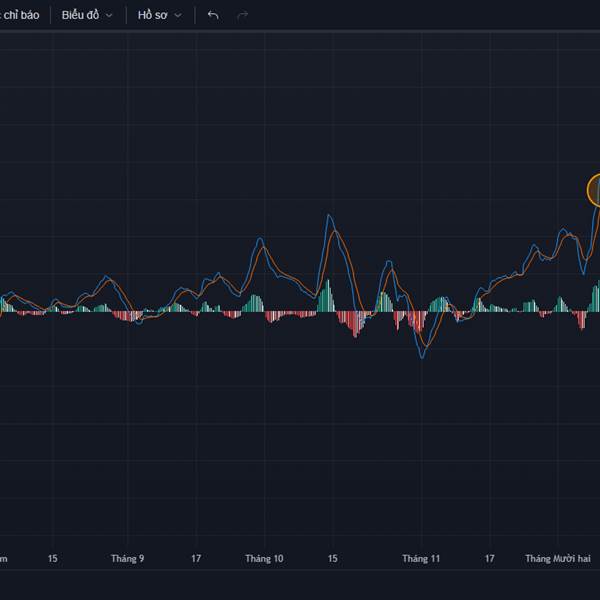Click the chevron arrow beside Biểu đồ
Viewport: 600px width, 600px height.
pos(109,16)
